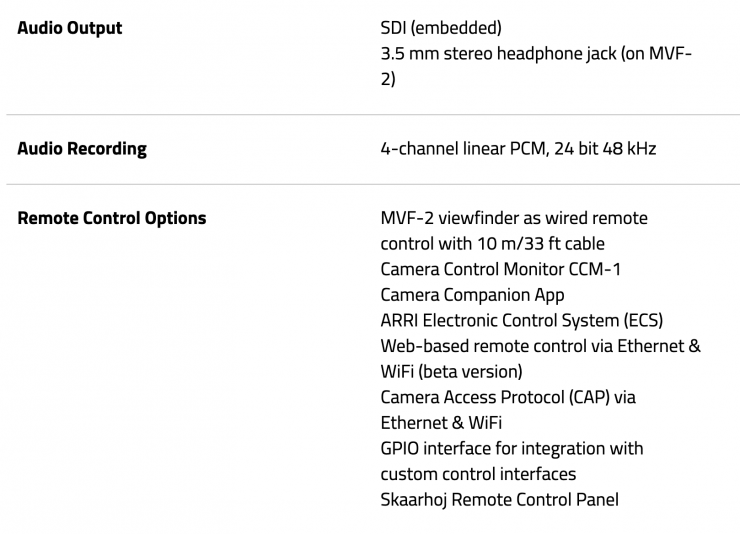Viewport: 740px width, 534px height.
Task: Click the "24 bit 48 kHz" value
Action: click(x=608, y=149)
